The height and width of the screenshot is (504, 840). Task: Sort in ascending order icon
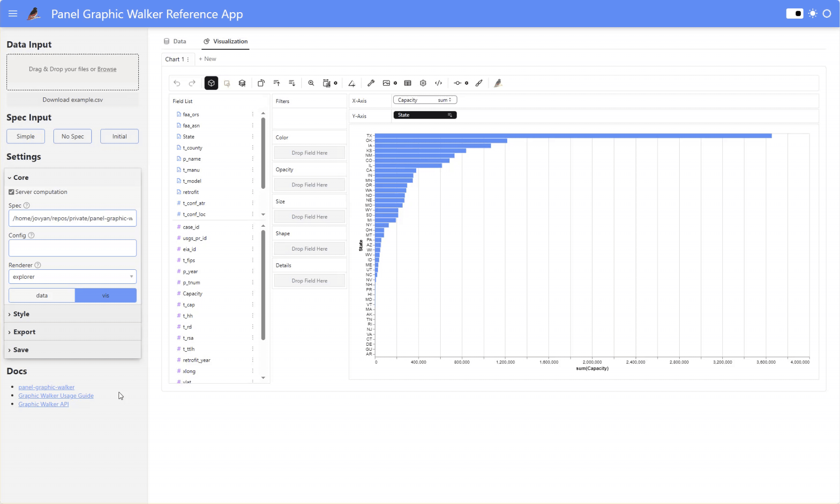coord(277,83)
